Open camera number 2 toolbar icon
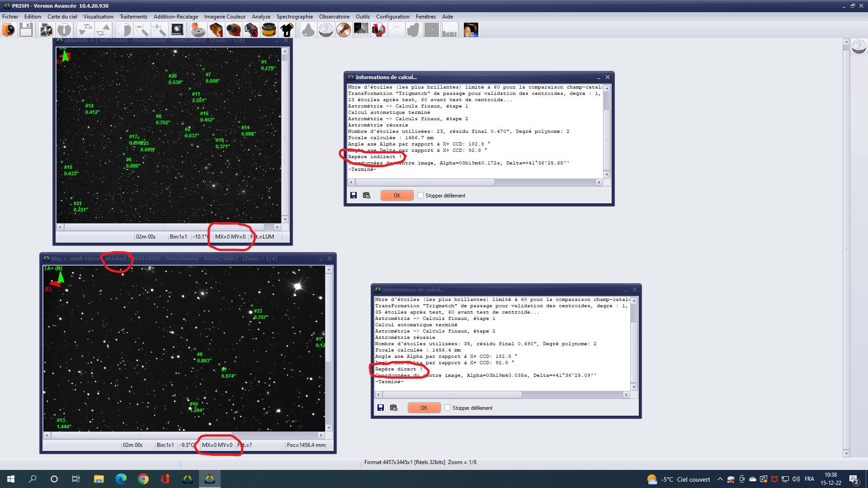This screenshot has width=868, height=488. coord(234,30)
